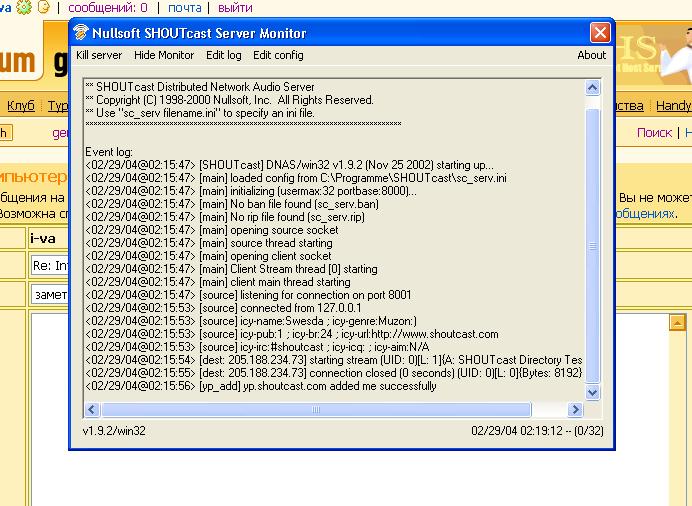The height and width of the screenshot is (506, 692).
Task: Click the 'Re: In' subject input field
Action: tap(50, 266)
